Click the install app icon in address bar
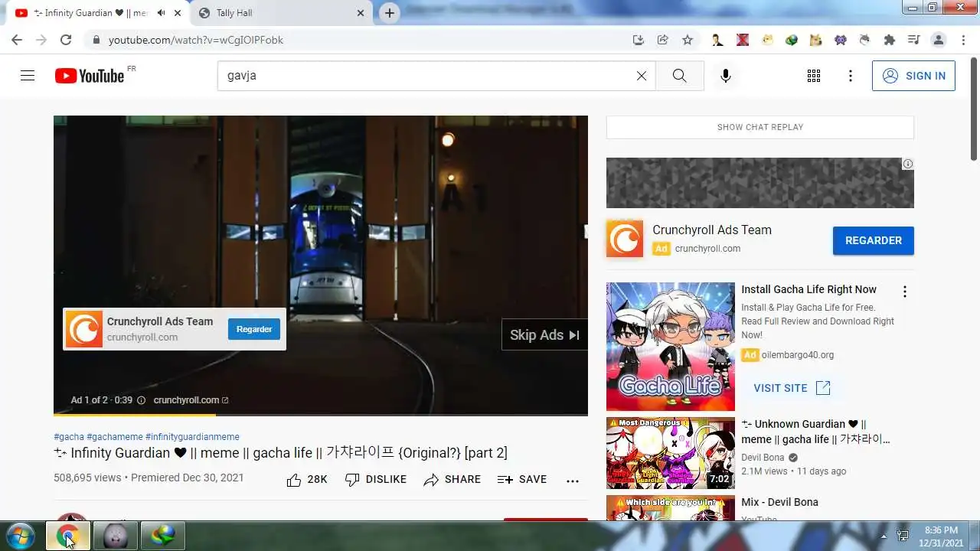 click(x=638, y=40)
